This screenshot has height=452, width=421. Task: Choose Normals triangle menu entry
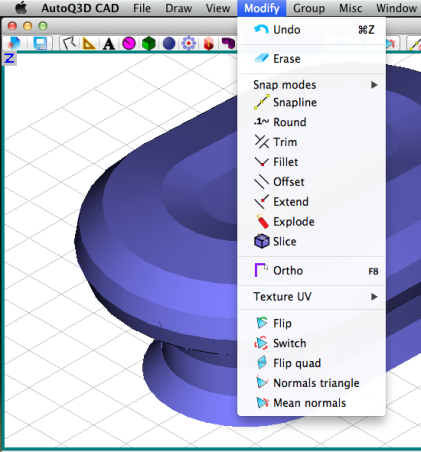tap(311, 383)
